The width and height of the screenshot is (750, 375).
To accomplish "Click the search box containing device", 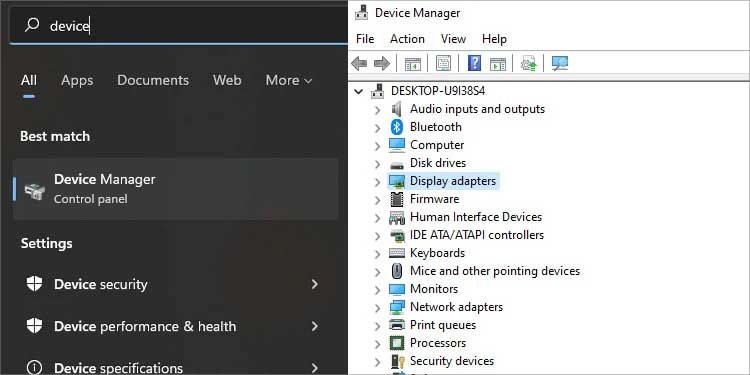I will click(179, 25).
